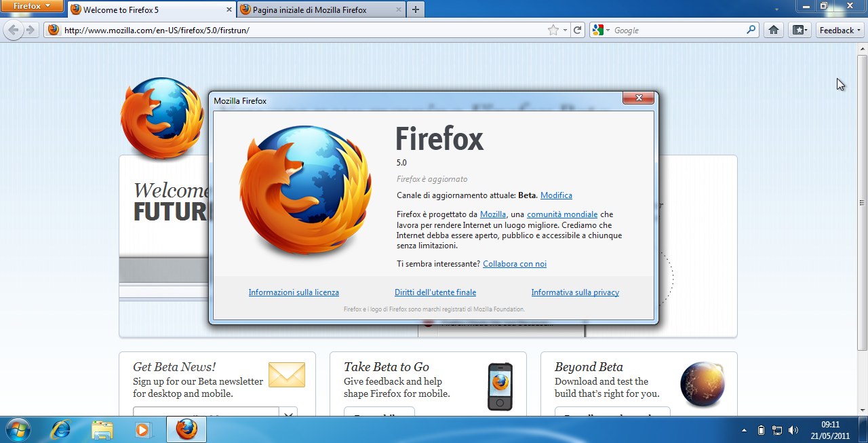Open the comunità mondiale link

[x=562, y=214]
